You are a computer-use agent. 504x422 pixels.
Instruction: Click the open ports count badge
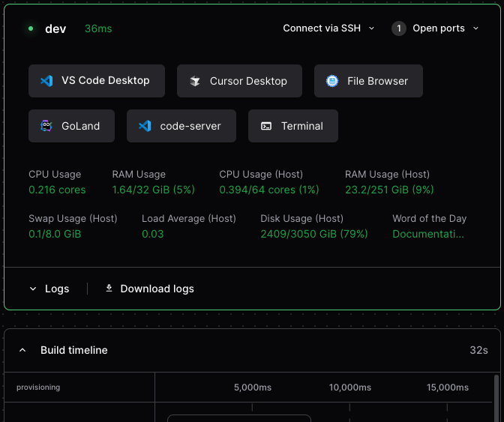pyautogui.click(x=399, y=28)
